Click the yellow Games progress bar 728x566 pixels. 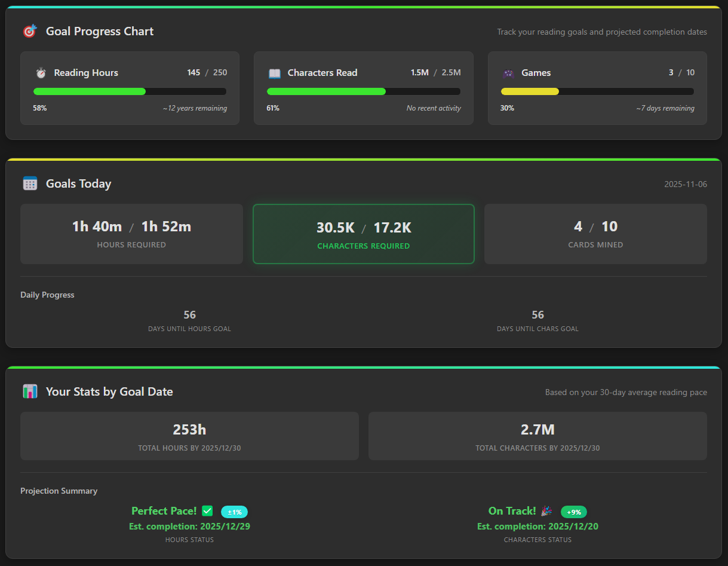pyautogui.click(x=530, y=91)
